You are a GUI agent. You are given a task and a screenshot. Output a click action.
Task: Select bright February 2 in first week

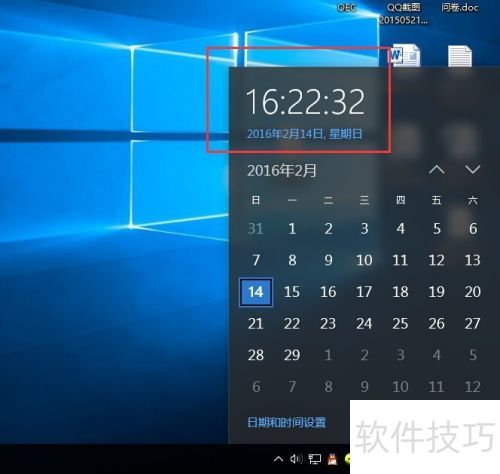click(328, 229)
